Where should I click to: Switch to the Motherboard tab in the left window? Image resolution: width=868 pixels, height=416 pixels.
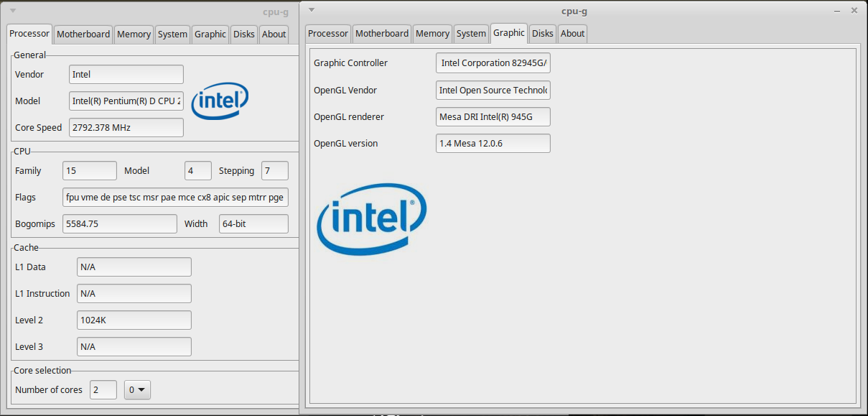click(83, 34)
